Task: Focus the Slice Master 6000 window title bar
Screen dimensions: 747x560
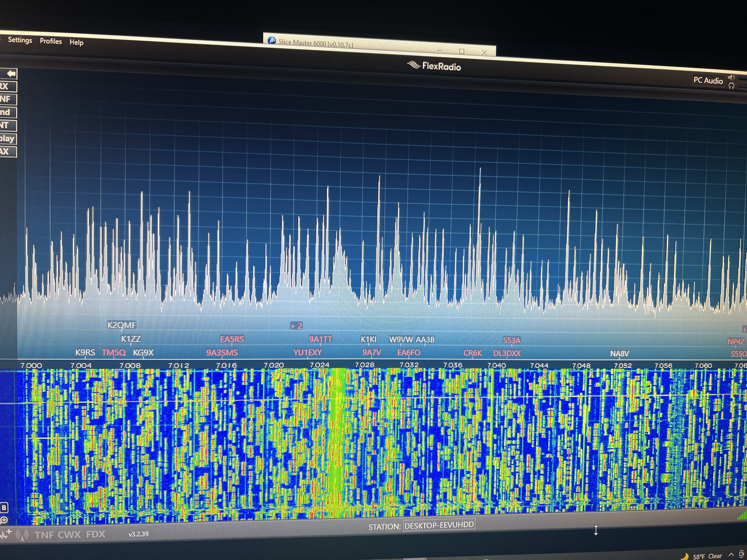Action: [x=379, y=45]
